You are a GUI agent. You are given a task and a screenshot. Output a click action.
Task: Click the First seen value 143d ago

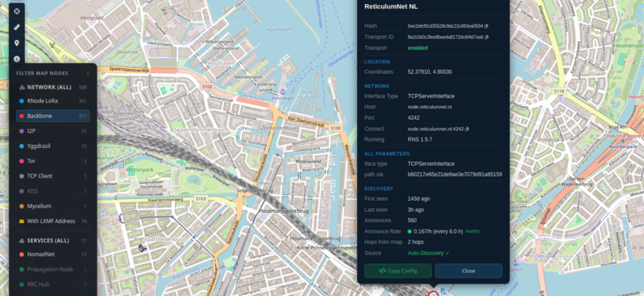419,199
